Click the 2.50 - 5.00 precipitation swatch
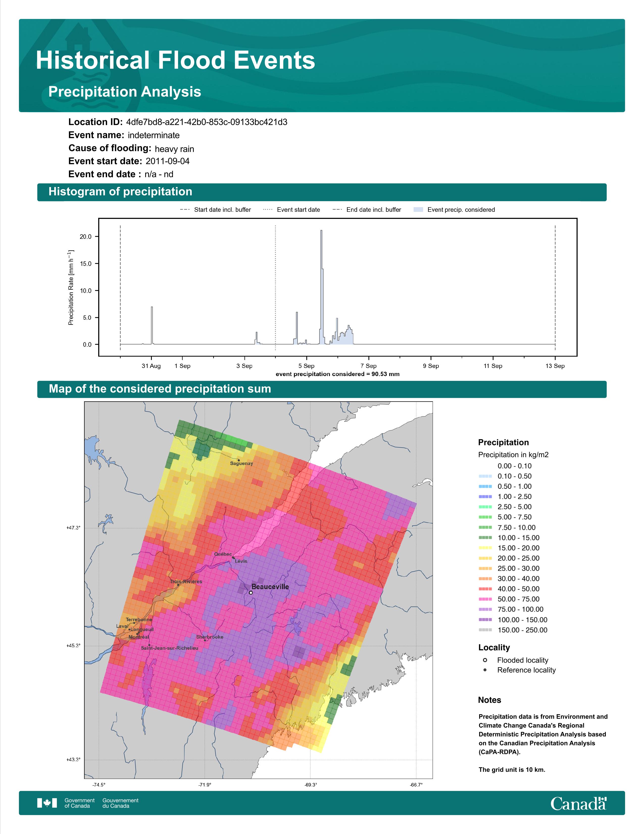 click(485, 507)
